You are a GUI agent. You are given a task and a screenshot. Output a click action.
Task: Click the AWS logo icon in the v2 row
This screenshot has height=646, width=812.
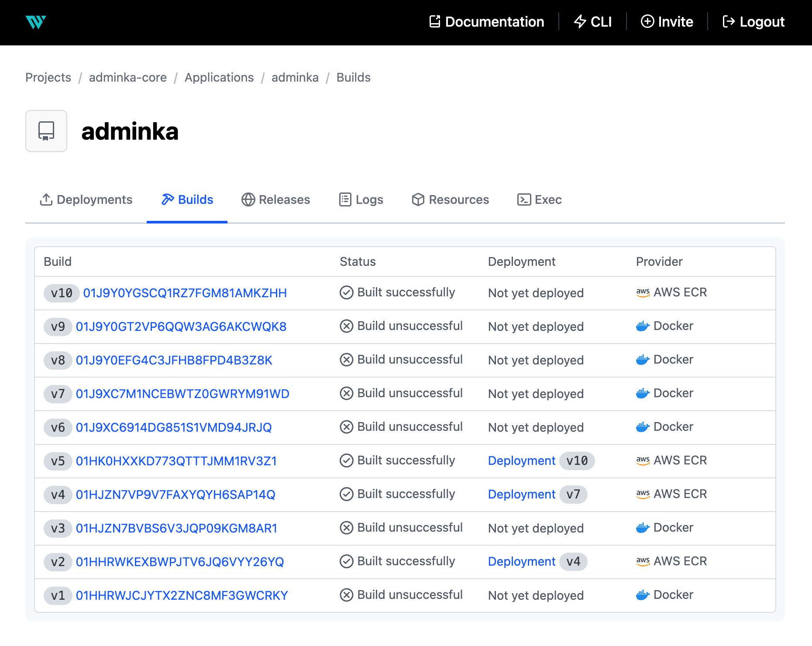pos(643,561)
